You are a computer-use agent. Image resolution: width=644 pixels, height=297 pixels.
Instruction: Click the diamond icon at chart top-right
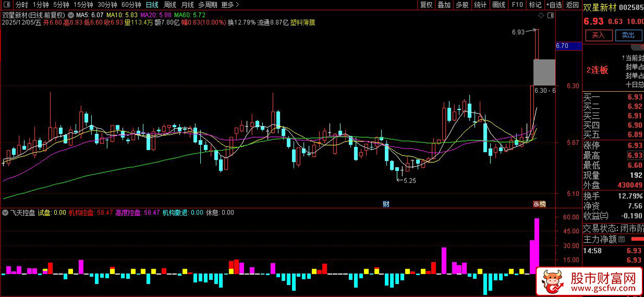click(x=541, y=14)
